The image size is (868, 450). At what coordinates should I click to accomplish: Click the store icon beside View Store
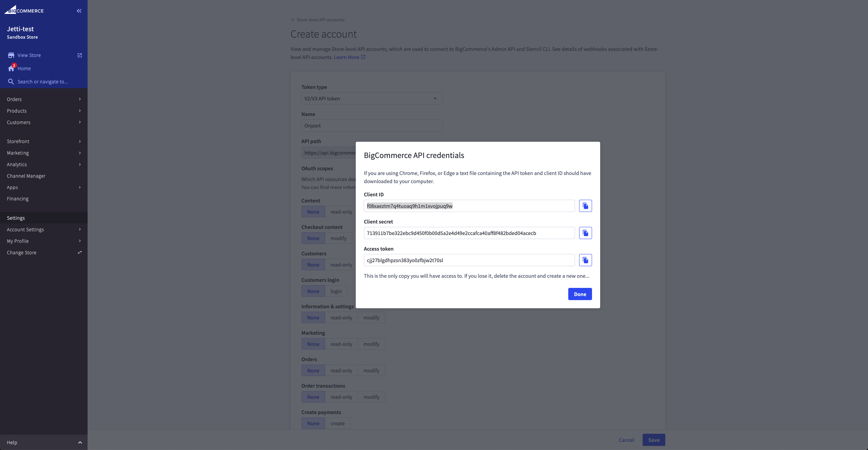[11, 55]
